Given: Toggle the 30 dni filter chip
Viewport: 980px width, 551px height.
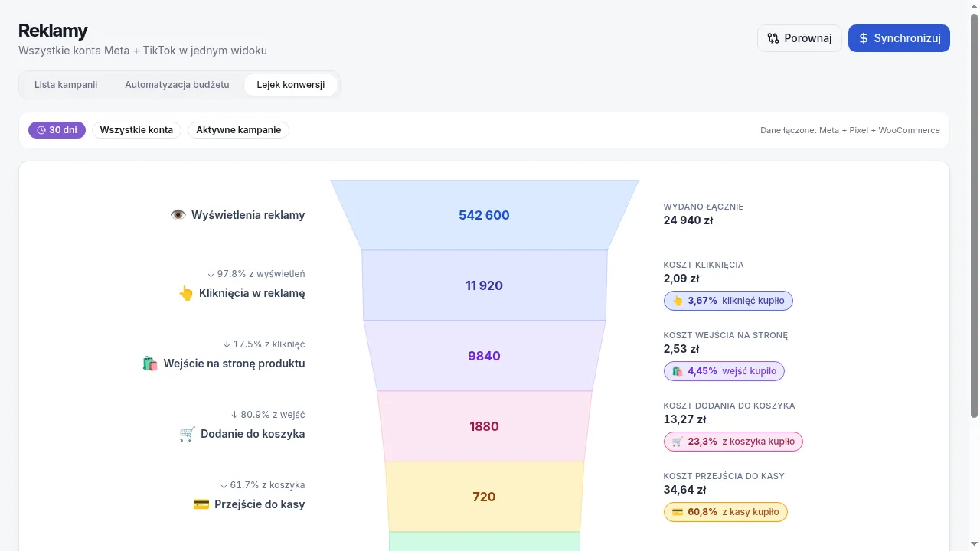Looking at the screenshot, I should coord(57,130).
